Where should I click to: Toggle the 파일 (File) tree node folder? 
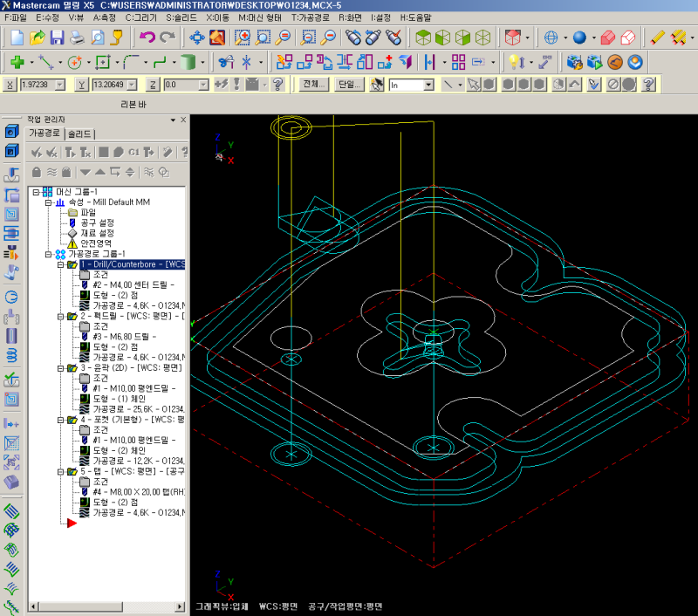click(x=74, y=211)
